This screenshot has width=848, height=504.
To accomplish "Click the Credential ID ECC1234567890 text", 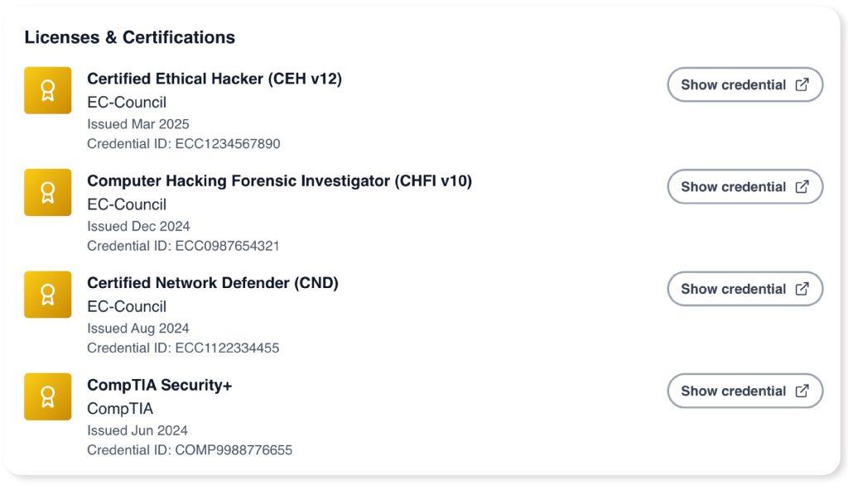I will (x=183, y=144).
